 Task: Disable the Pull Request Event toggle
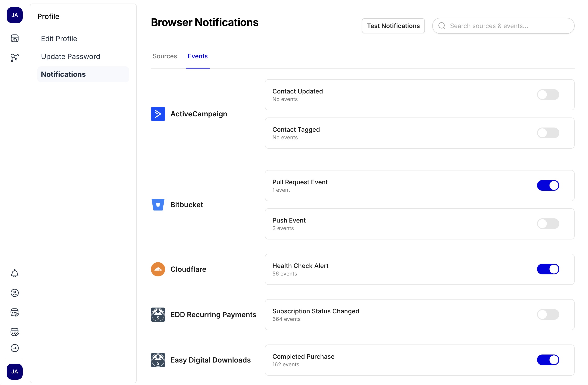tap(548, 185)
